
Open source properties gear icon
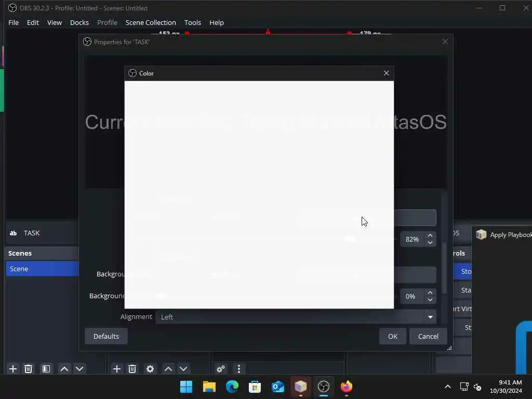tap(150, 369)
